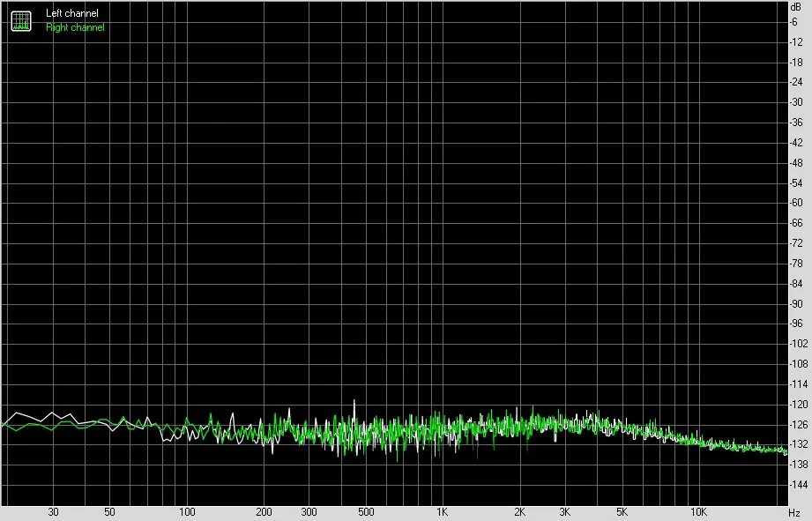Click the -120 dB scale label

(x=798, y=404)
